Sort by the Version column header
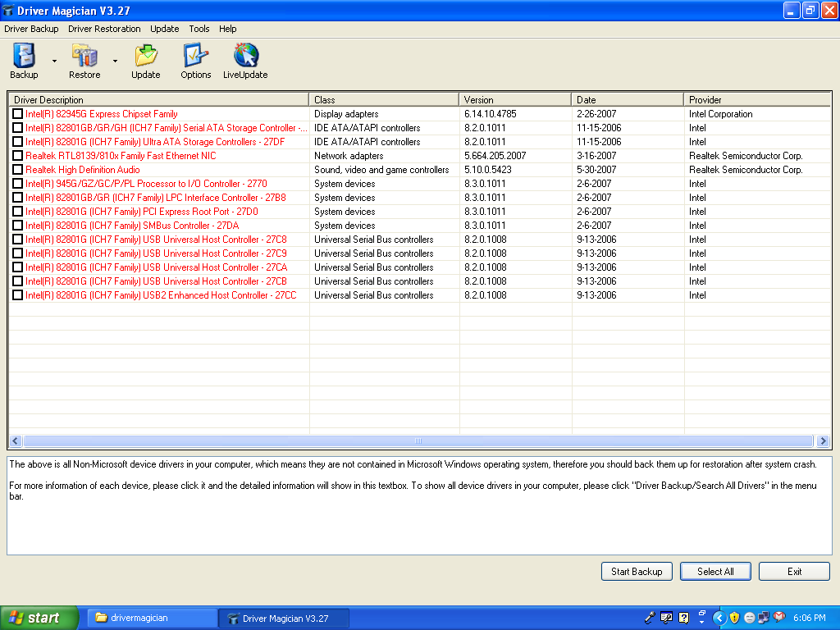The height and width of the screenshot is (630, 840). (515, 99)
